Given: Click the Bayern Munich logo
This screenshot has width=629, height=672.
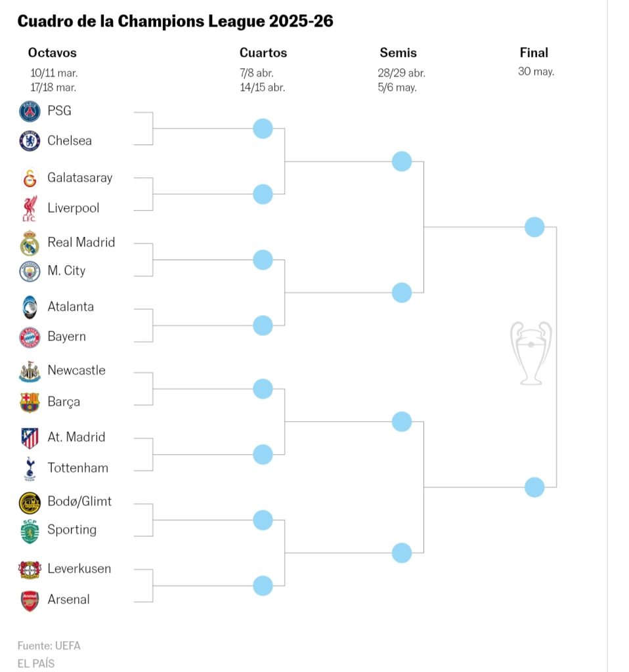Looking at the screenshot, I should pyautogui.click(x=30, y=337).
